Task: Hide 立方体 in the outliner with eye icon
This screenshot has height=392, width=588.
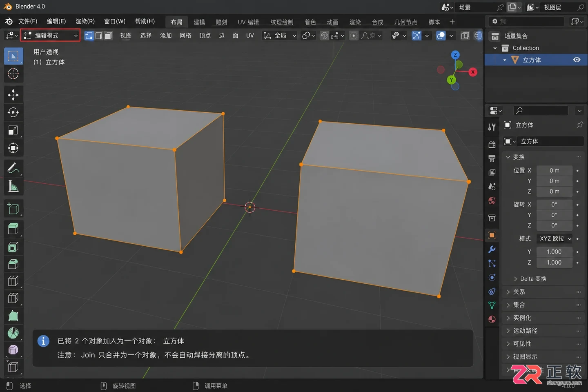Action: (577, 60)
